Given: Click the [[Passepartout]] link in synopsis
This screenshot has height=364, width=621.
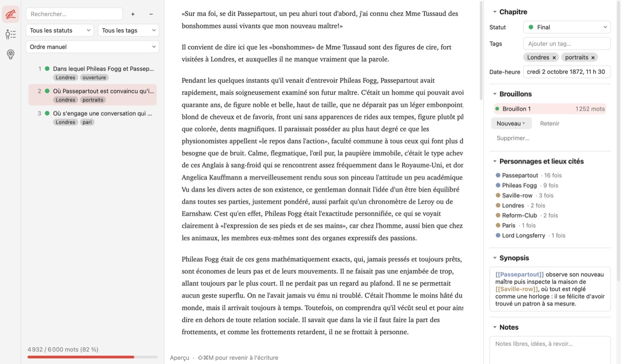Looking at the screenshot, I should tap(520, 274).
